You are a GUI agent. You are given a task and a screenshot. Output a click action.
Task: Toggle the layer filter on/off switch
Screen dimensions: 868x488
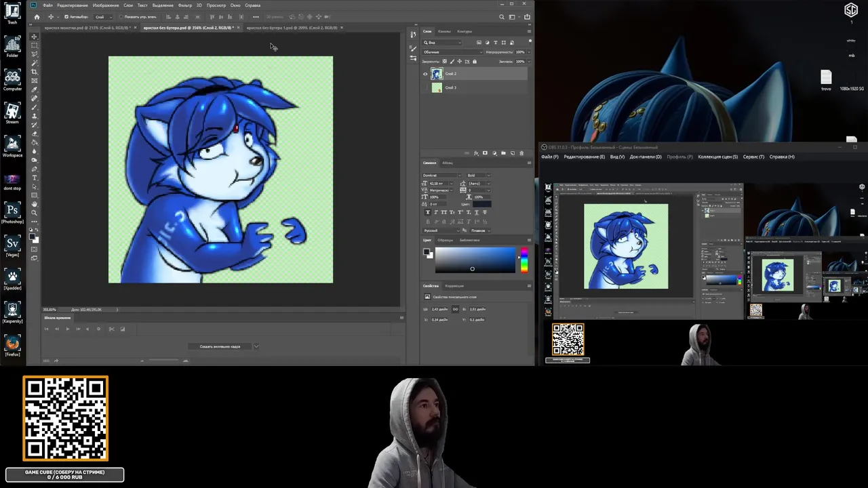530,41
